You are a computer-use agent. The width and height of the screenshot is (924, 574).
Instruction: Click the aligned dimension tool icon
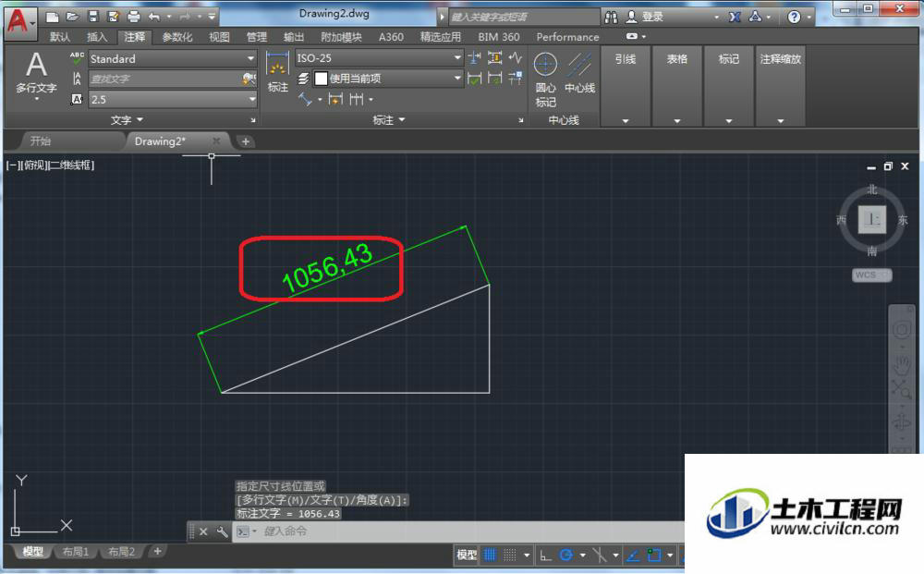click(x=305, y=99)
